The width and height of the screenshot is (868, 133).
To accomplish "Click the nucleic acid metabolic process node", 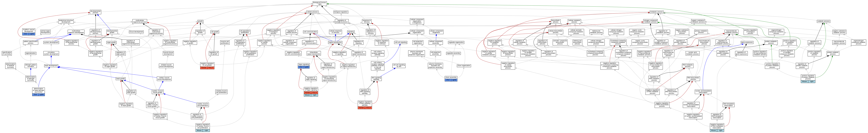I will tap(692, 53).
